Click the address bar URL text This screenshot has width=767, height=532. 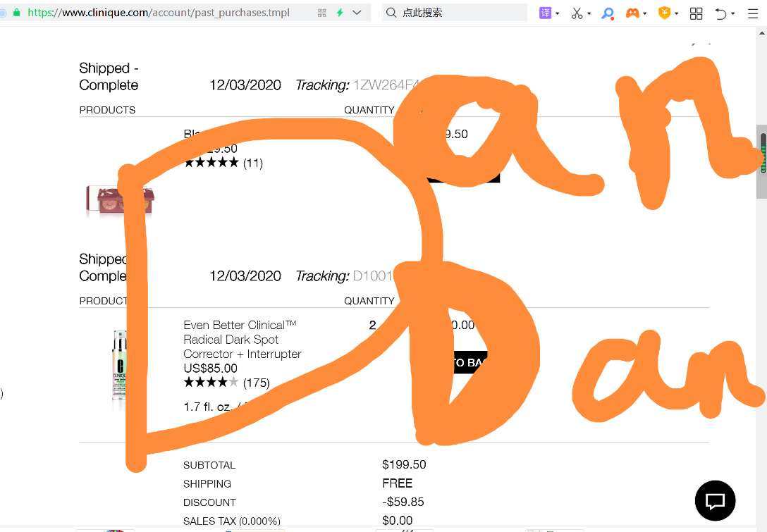pyautogui.click(x=159, y=13)
